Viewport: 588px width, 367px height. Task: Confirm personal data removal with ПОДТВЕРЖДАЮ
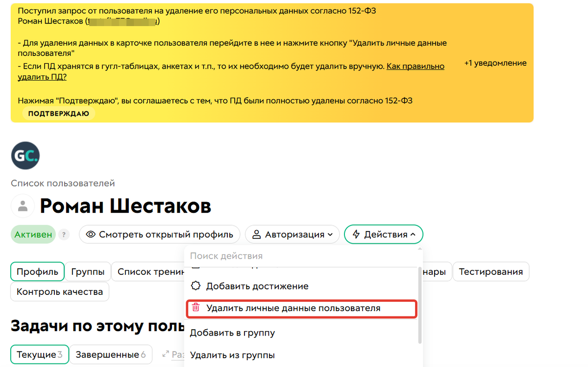point(58,113)
